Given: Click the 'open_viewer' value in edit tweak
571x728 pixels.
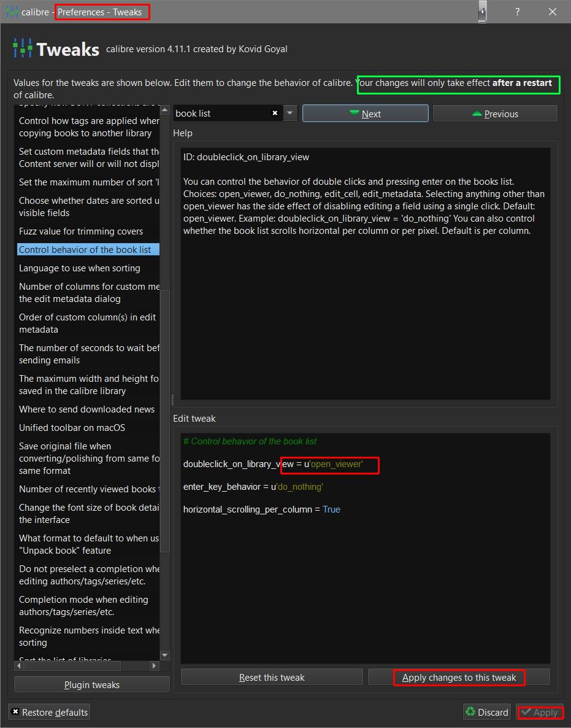Looking at the screenshot, I should click(336, 464).
